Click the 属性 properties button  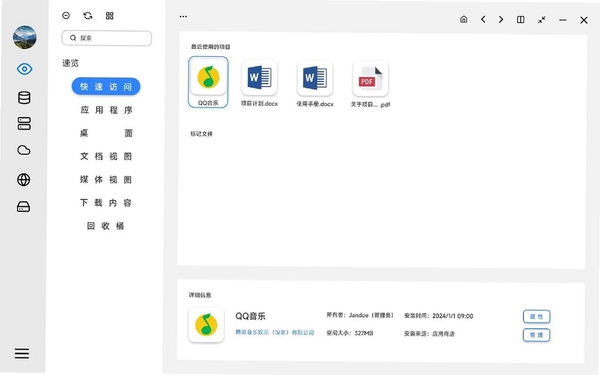click(x=536, y=316)
